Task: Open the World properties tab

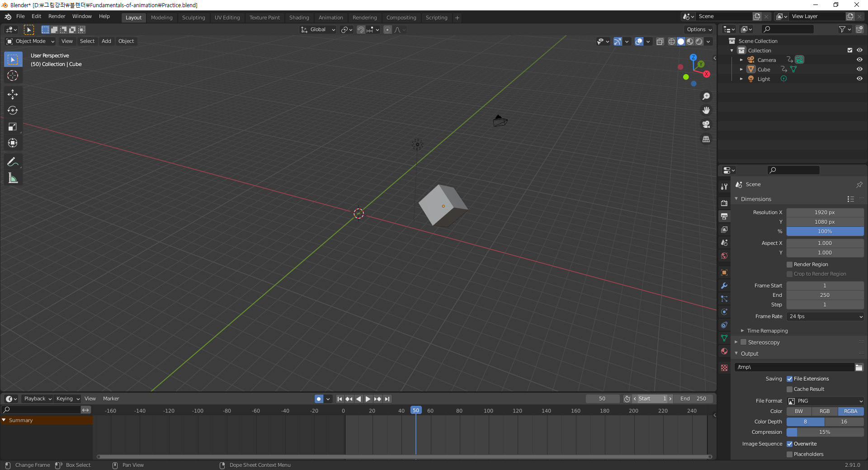Action: pyautogui.click(x=724, y=256)
